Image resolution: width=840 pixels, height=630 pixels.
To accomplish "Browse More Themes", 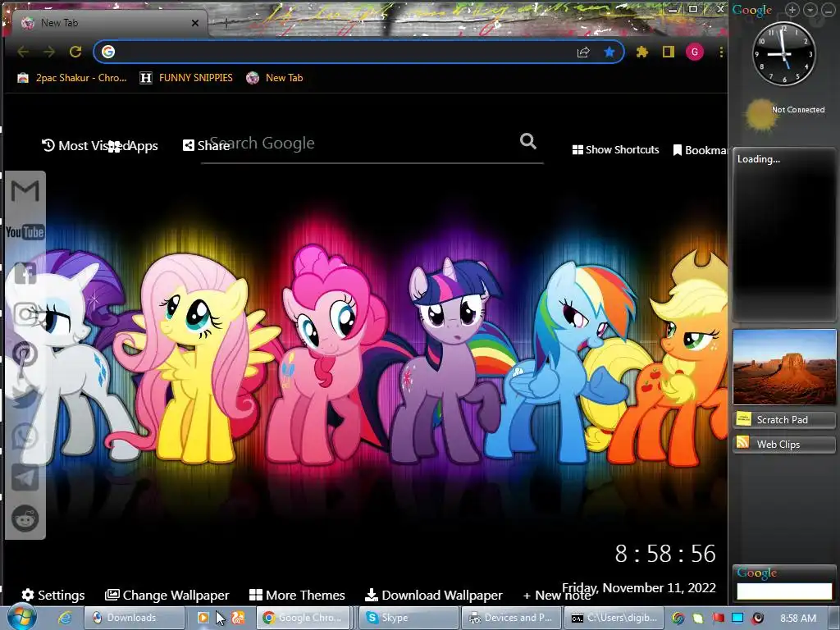I will click(x=297, y=596).
